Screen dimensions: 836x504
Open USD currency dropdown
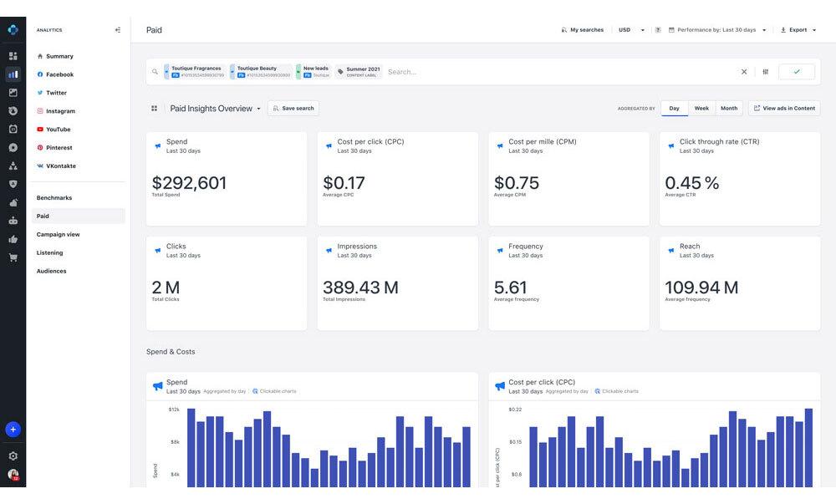631,30
